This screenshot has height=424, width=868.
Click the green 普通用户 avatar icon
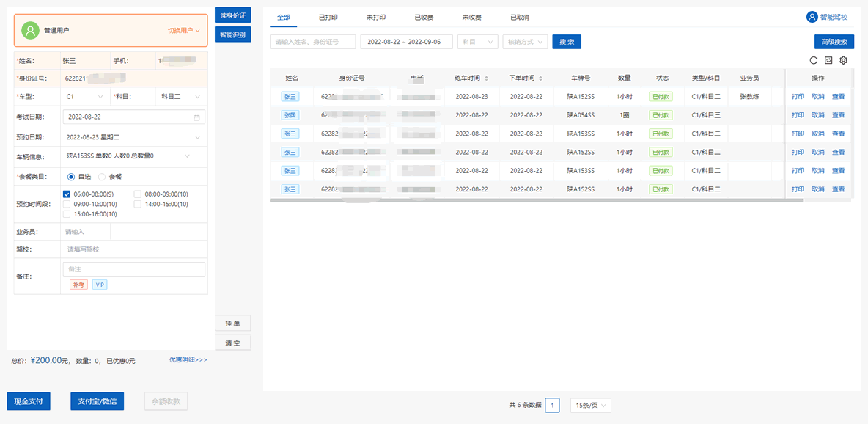[30, 30]
